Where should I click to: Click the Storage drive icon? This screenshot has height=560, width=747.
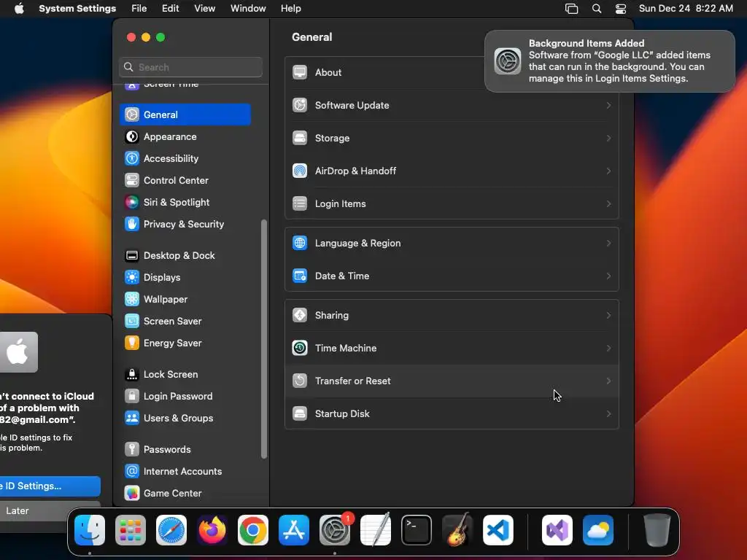300,138
